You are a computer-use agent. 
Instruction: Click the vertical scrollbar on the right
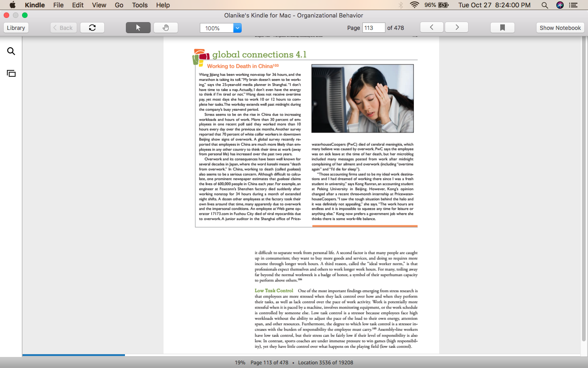pyautogui.click(x=584, y=189)
